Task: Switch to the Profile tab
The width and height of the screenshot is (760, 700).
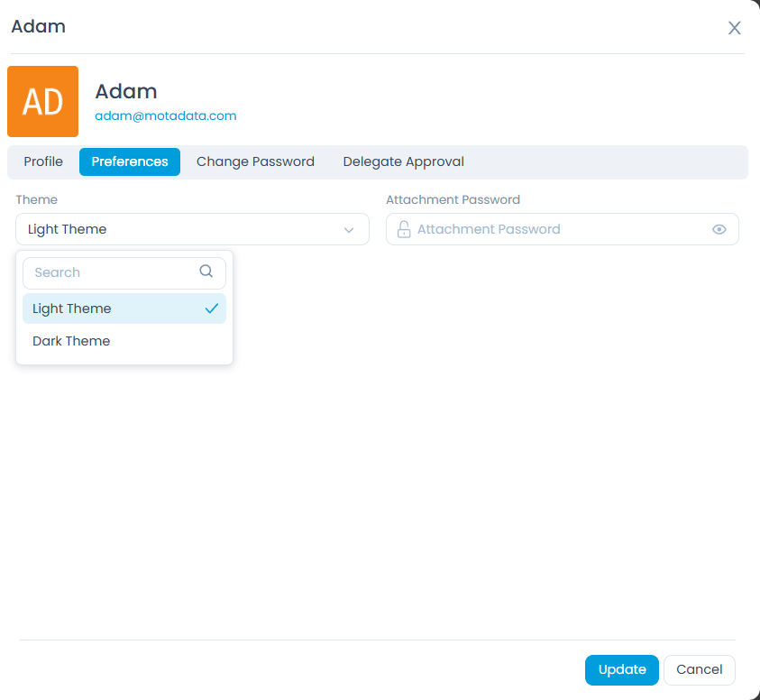Action: (x=43, y=162)
